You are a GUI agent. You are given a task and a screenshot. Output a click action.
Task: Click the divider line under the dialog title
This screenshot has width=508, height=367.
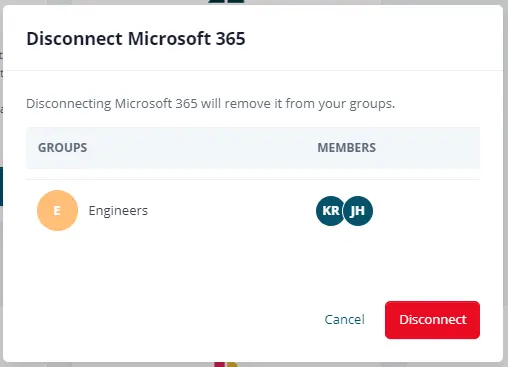pyautogui.click(x=253, y=70)
